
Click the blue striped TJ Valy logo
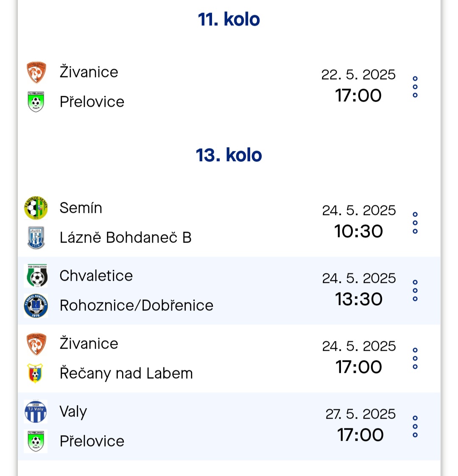[36, 412]
